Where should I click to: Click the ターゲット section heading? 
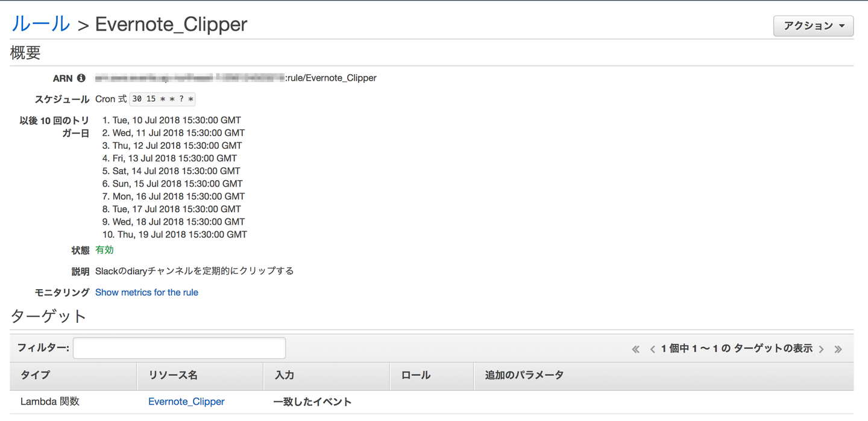(x=49, y=316)
